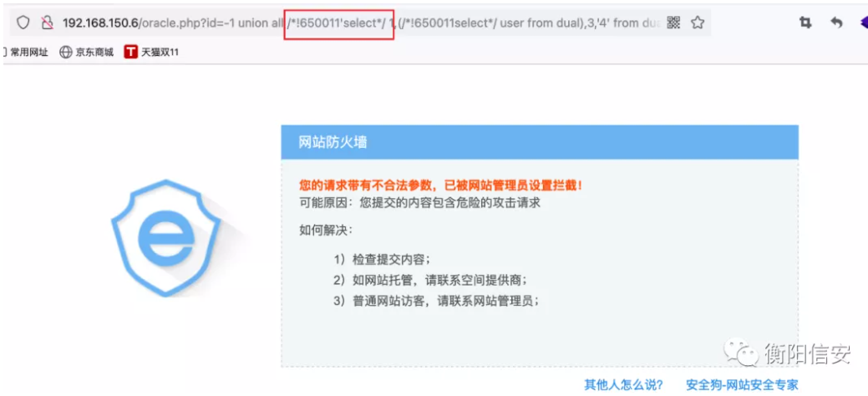Bookmark this page with the star icon
The image size is (868, 396).
tap(698, 23)
